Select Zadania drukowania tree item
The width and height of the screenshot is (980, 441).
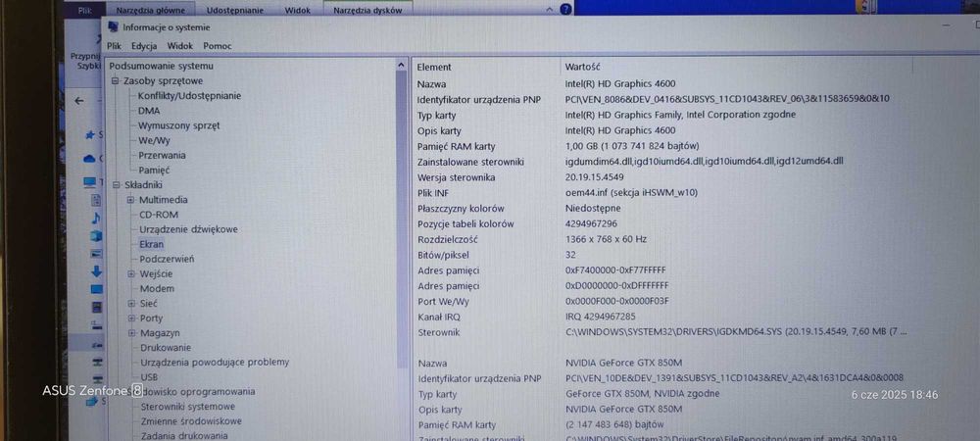tap(184, 436)
